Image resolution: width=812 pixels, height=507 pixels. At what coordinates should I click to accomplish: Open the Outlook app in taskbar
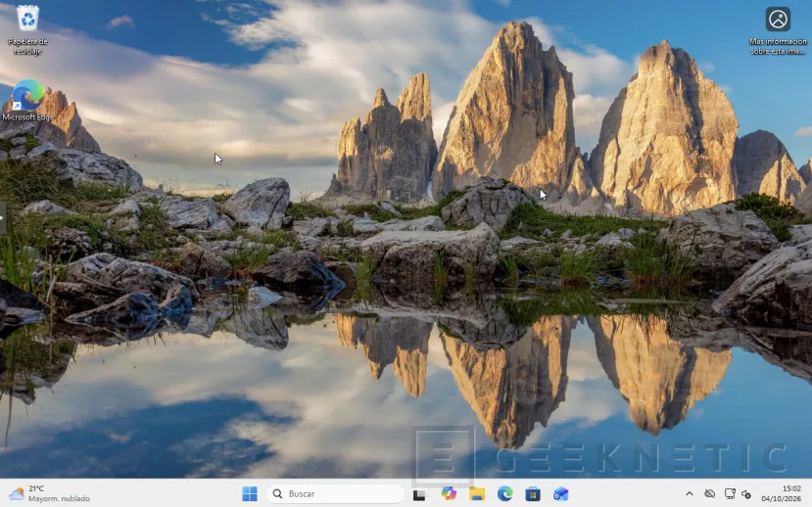tap(561, 494)
